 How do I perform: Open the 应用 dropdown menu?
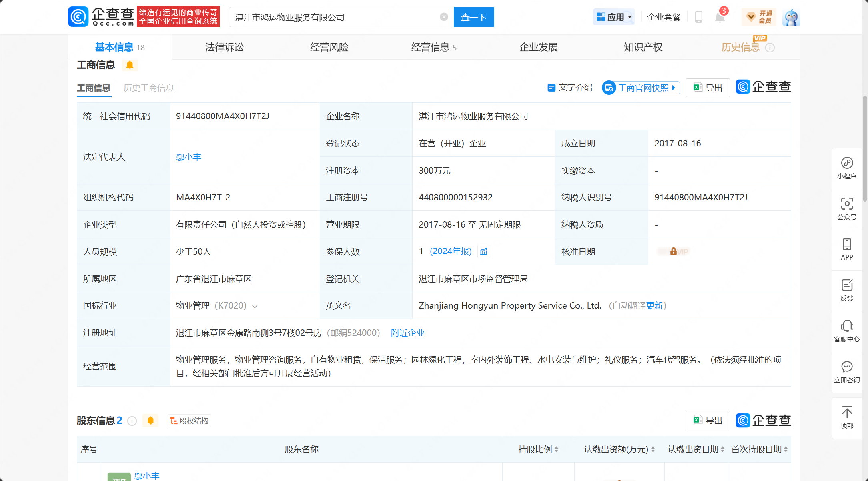pyautogui.click(x=614, y=17)
